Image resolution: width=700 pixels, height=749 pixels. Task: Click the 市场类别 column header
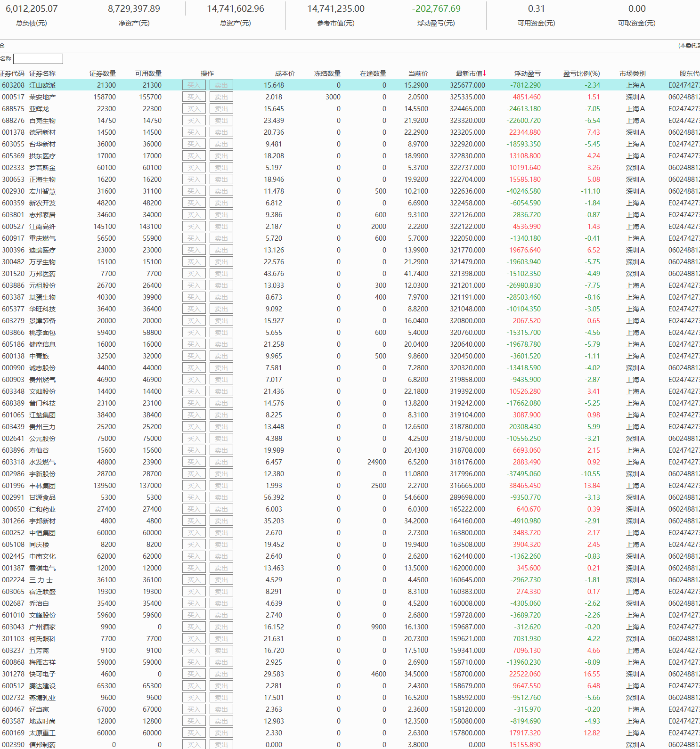pyautogui.click(x=632, y=73)
